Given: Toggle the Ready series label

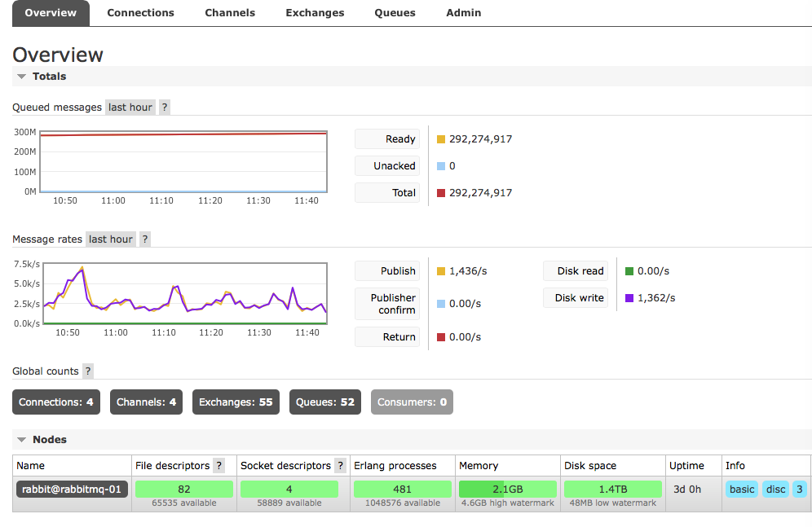Looking at the screenshot, I should pos(386,139).
